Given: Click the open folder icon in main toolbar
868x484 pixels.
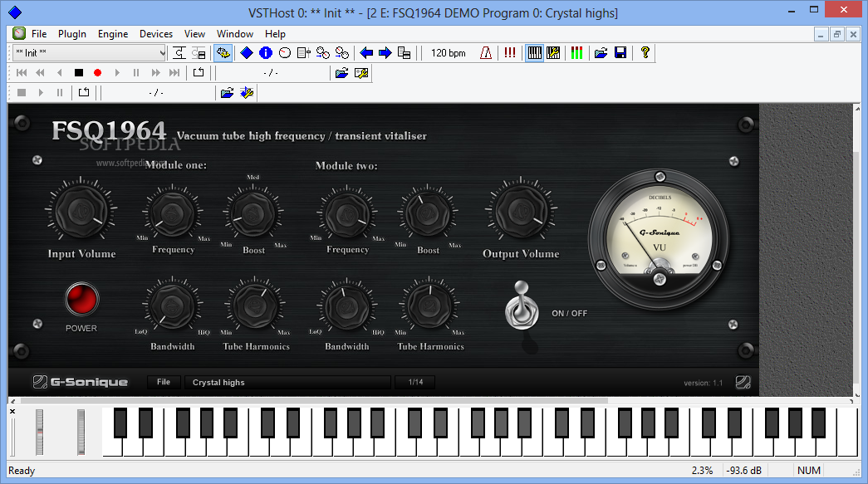Looking at the screenshot, I should click(601, 53).
